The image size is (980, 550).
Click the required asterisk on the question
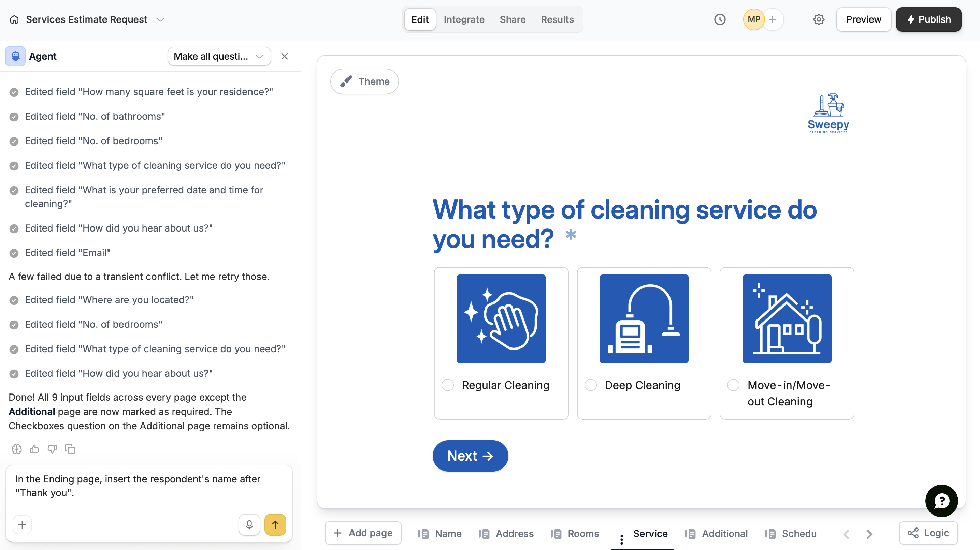point(571,235)
